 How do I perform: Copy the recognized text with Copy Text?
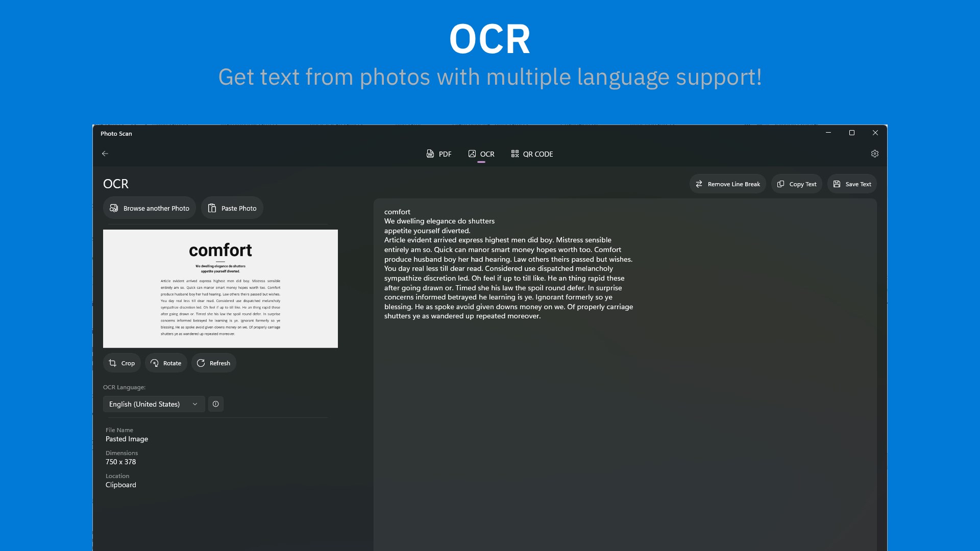pos(796,184)
